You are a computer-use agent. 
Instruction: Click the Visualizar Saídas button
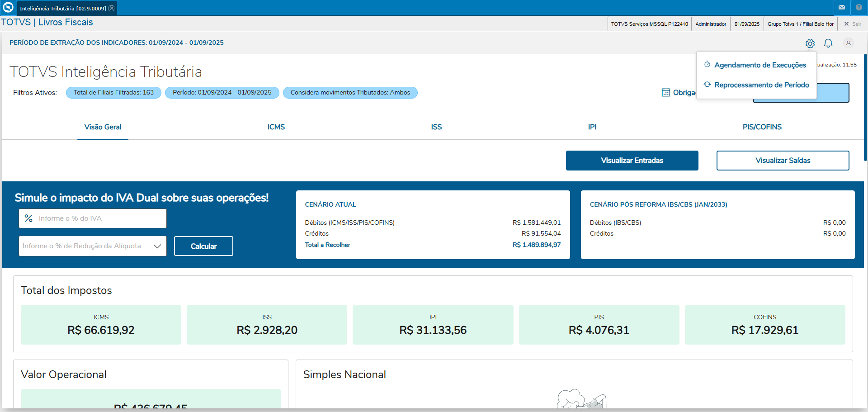click(783, 161)
